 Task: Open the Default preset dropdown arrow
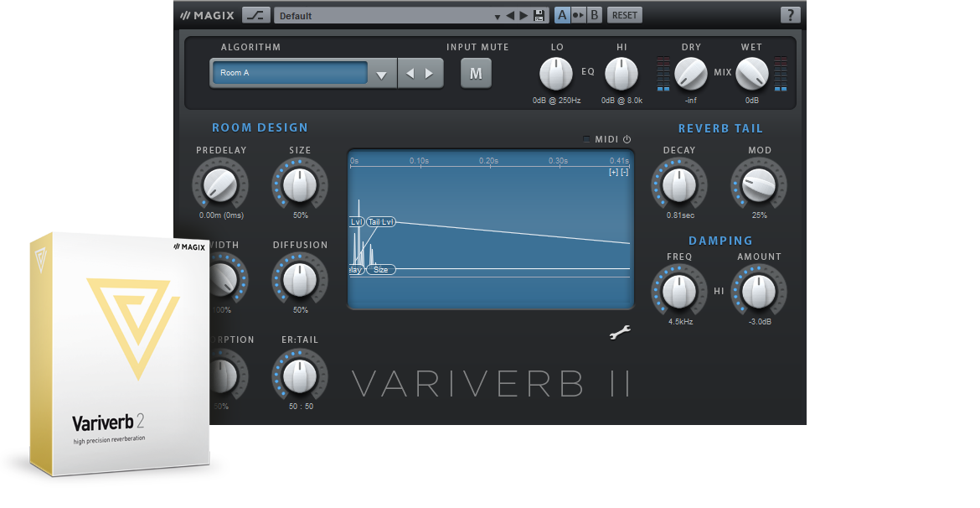coord(498,17)
